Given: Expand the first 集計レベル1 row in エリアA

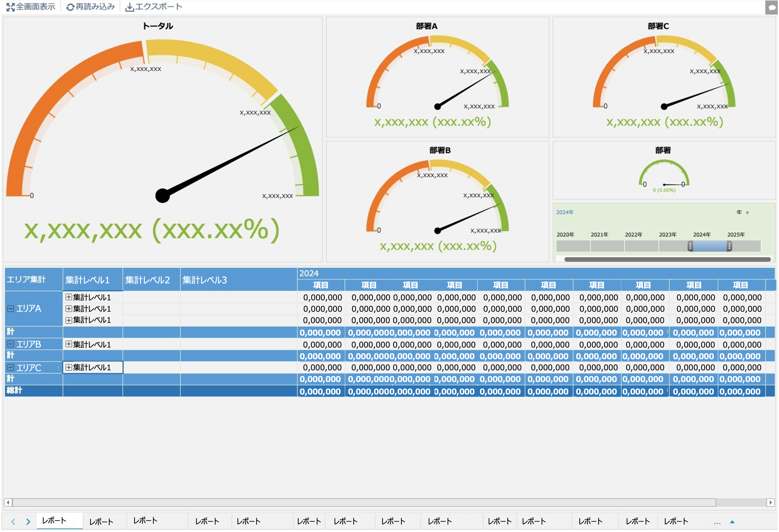Looking at the screenshot, I should pos(69,297).
